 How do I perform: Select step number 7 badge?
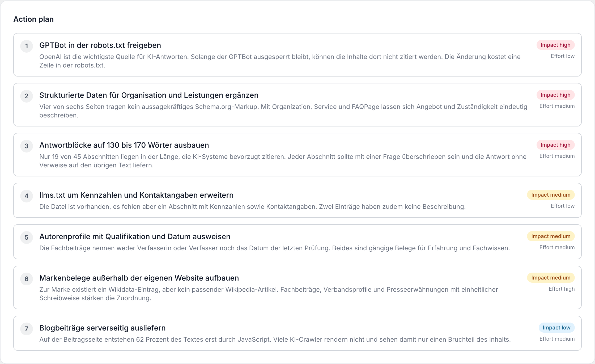tap(27, 329)
